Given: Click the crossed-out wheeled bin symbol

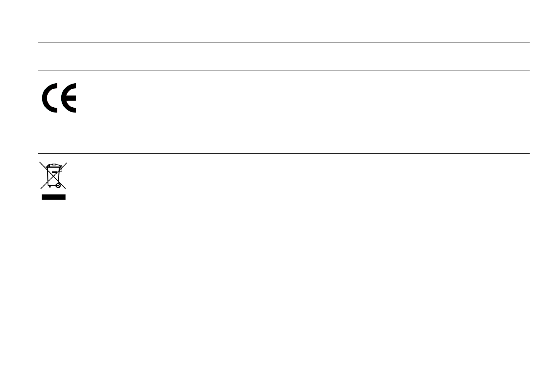Looking at the screenshot, I should click(x=53, y=180).
